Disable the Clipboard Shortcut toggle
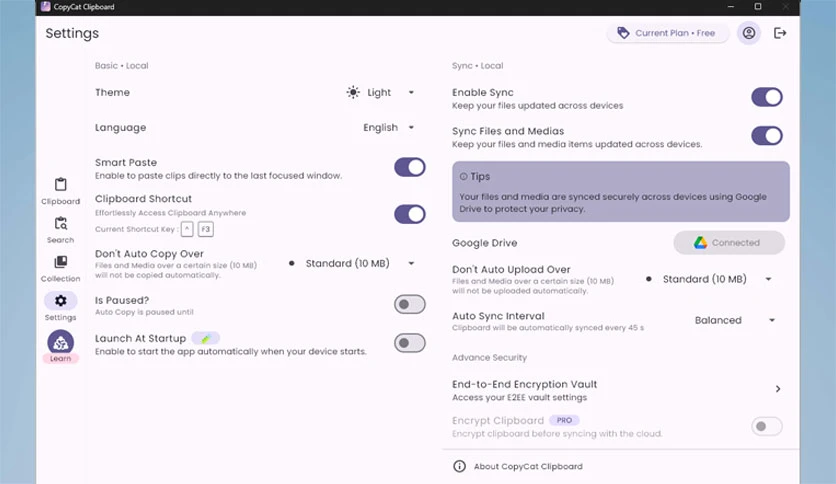836x484 pixels. tap(409, 214)
